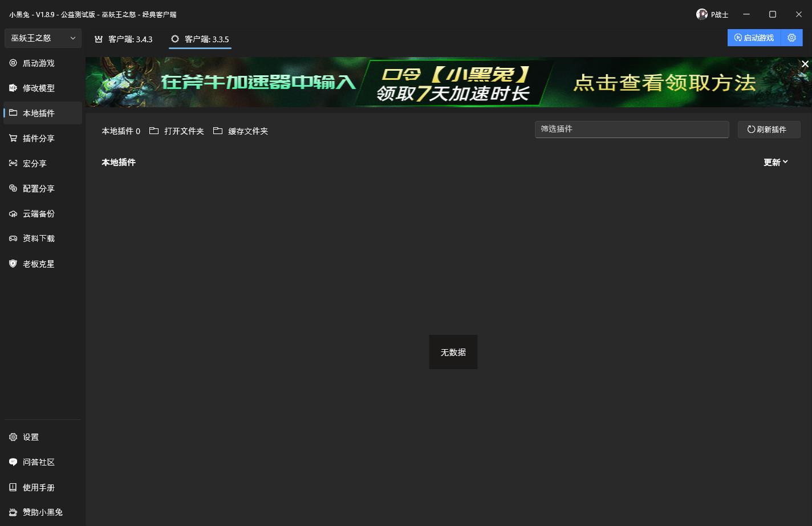Viewport: 812px width, 526px height.
Task: Expand the 巫妖王之怒 game version dropdown
Action: [x=43, y=38]
